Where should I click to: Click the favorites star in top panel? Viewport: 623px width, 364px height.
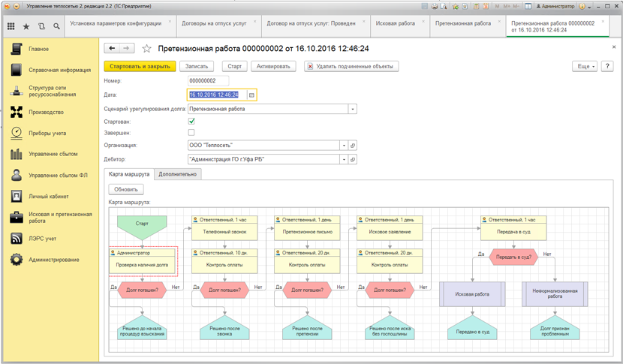point(26,26)
